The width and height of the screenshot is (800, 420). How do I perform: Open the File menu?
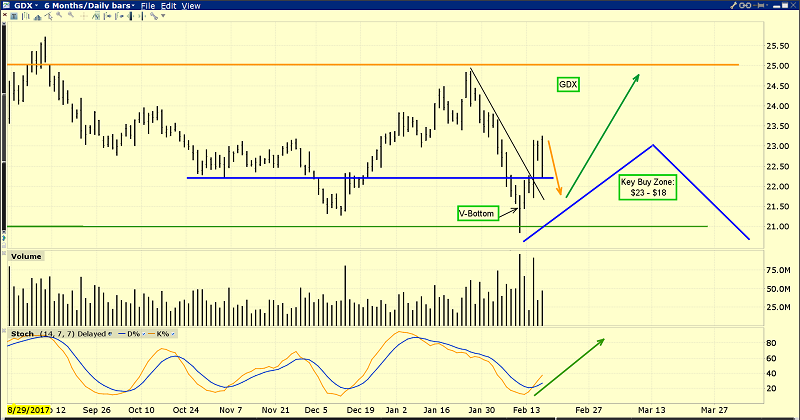click(x=148, y=6)
